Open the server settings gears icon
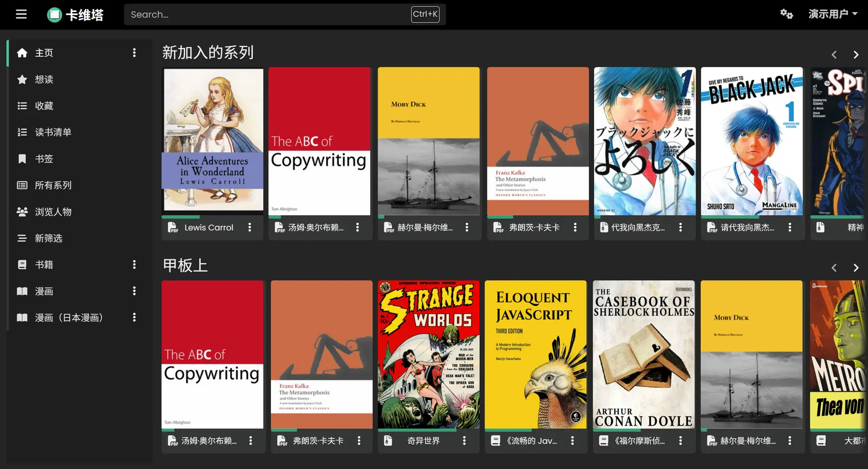Image resolution: width=868 pixels, height=469 pixels. tap(787, 14)
